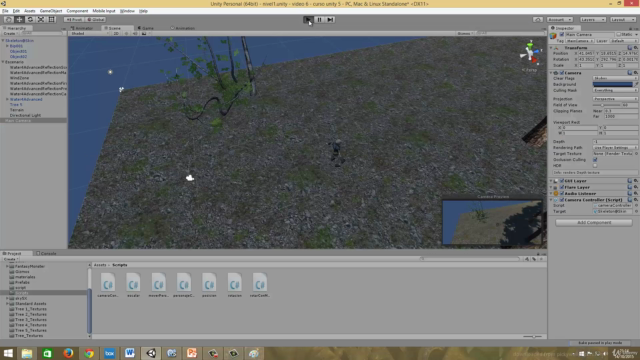Image resolution: width=640 pixels, height=360 pixels.
Task: Open the Clear Flags dropdown
Action: [x=615, y=78]
